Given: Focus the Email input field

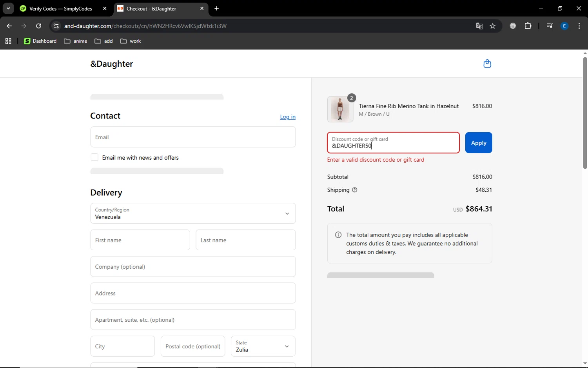Looking at the screenshot, I should (x=193, y=137).
